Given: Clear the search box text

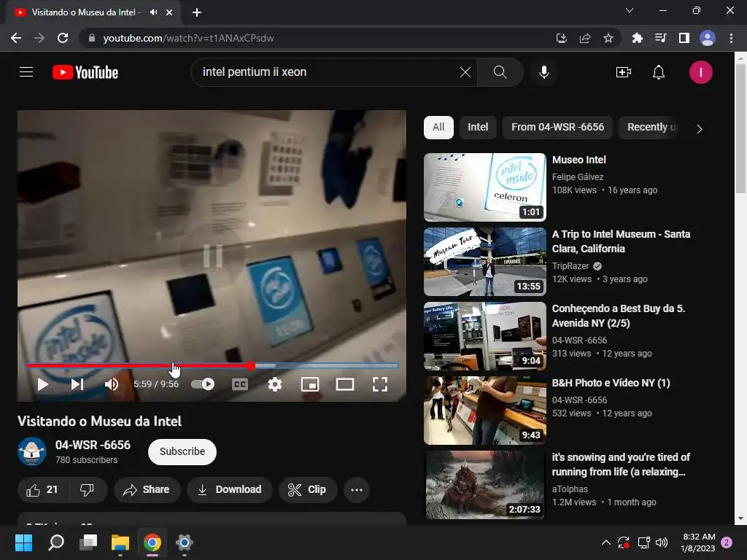Looking at the screenshot, I should tap(465, 72).
